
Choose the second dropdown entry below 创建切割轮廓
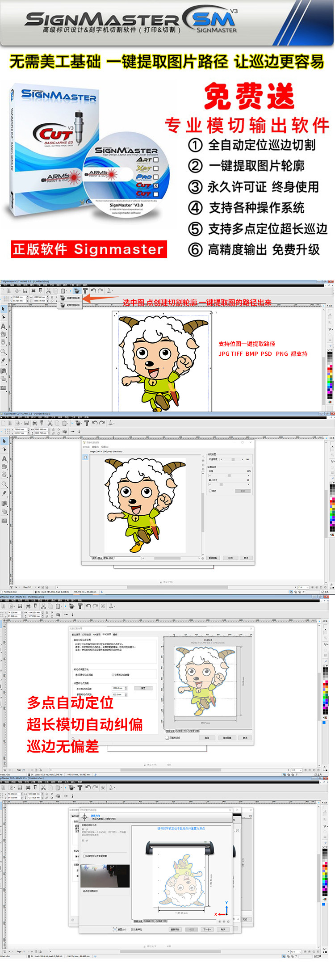pyautogui.click(x=71, y=305)
